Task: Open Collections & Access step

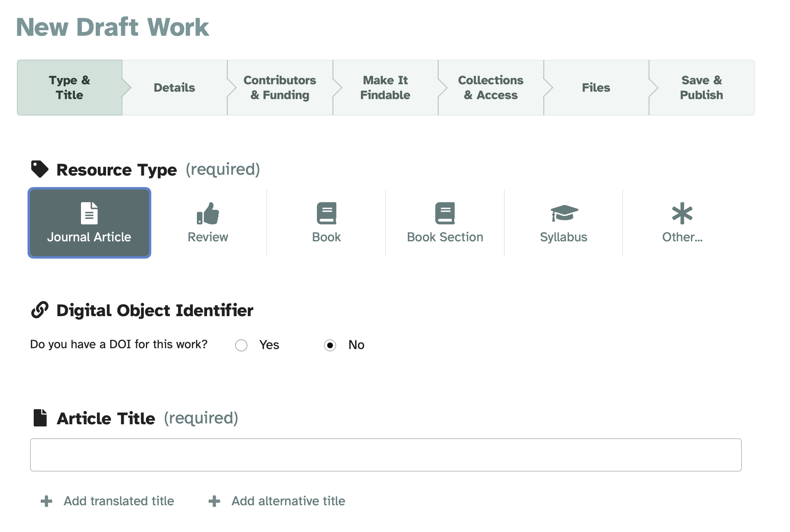Action: [x=491, y=88]
